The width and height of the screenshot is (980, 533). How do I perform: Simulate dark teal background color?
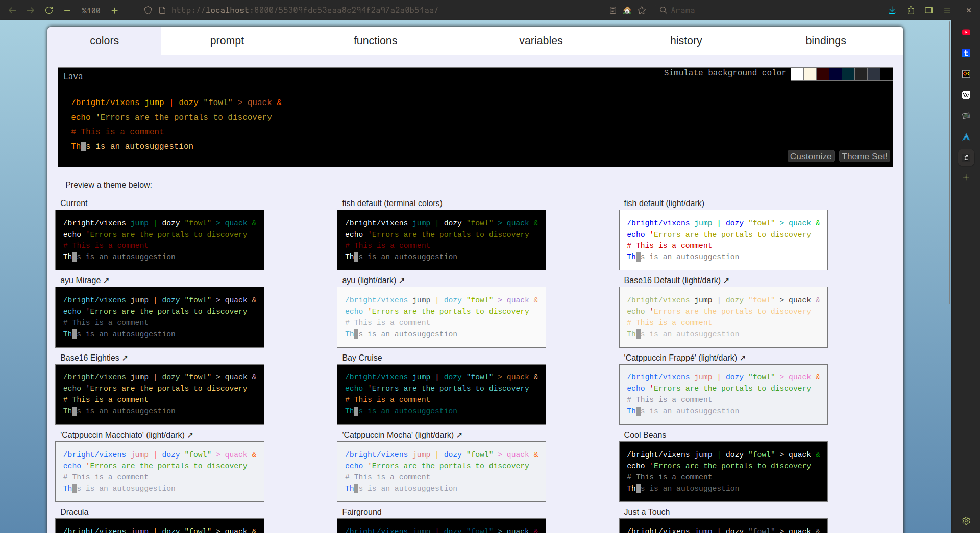(x=848, y=74)
